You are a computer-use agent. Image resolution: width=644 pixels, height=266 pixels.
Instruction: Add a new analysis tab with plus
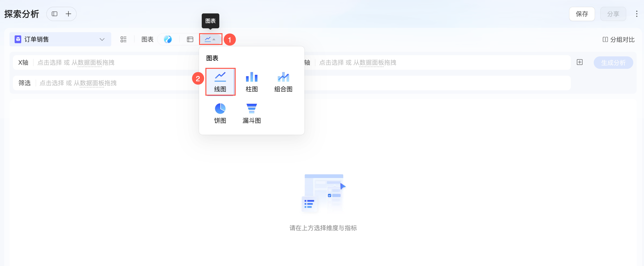click(68, 14)
